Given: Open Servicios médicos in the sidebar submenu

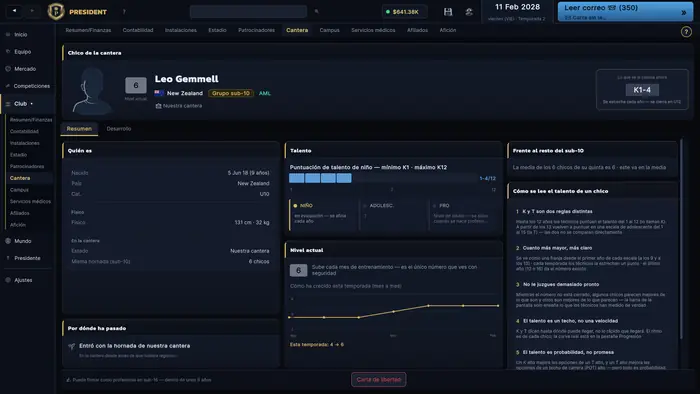Looking at the screenshot, I should tap(30, 201).
